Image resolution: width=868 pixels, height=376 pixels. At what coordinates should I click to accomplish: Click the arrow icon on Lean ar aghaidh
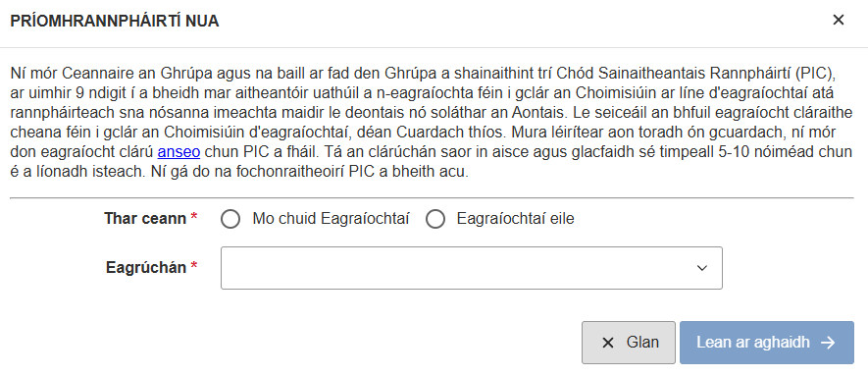click(828, 343)
